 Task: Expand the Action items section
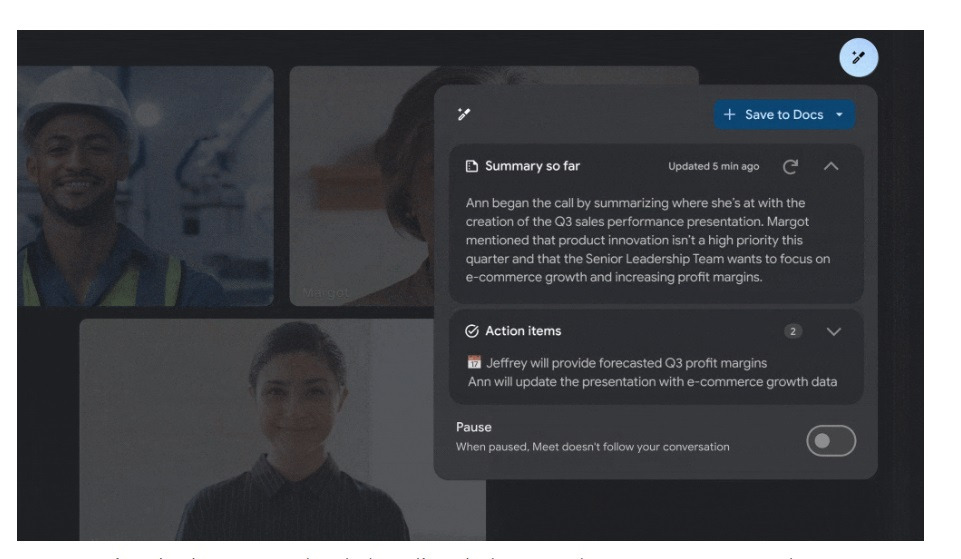coord(834,332)
